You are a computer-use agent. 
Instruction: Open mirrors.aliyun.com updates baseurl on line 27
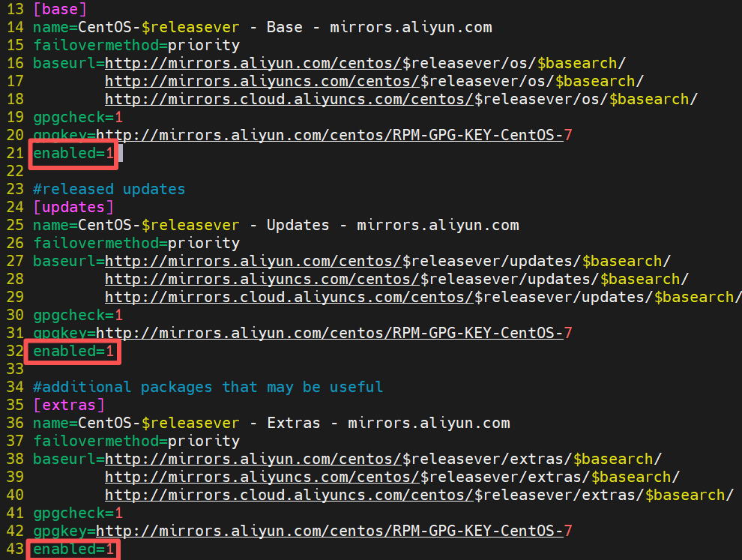388,261
